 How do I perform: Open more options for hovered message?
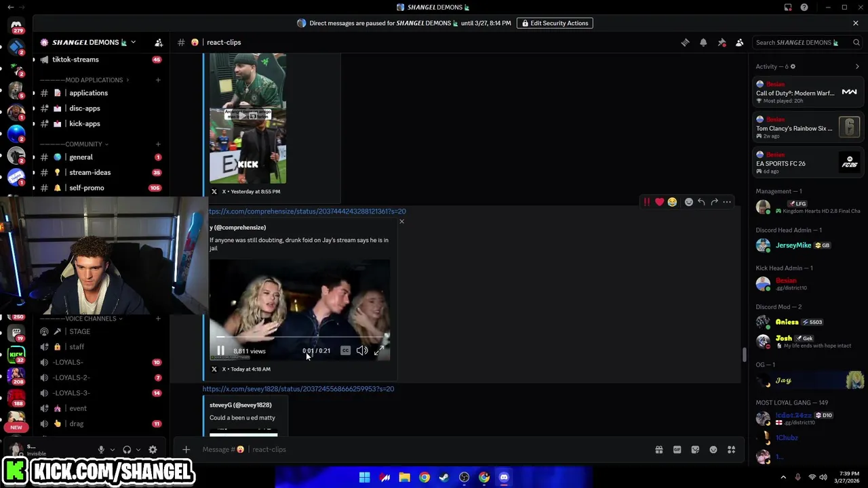click(727, 202)
